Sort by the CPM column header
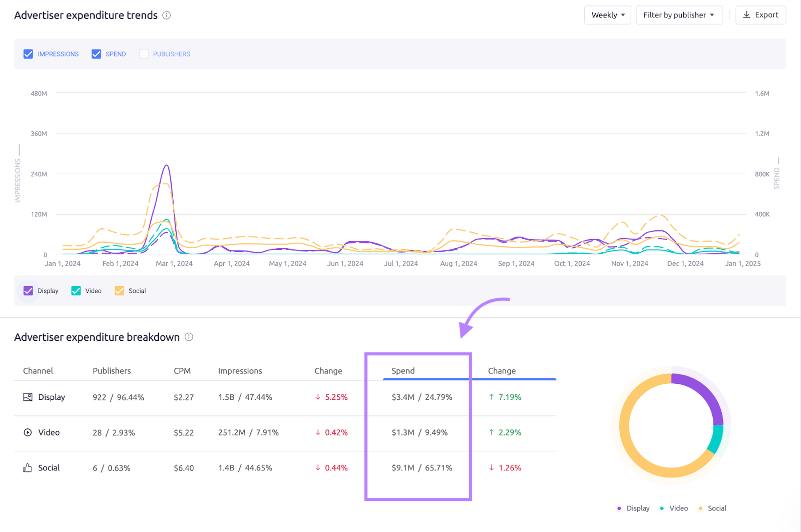The width and height of the screenshot is (801, 532). coord(182,371)
